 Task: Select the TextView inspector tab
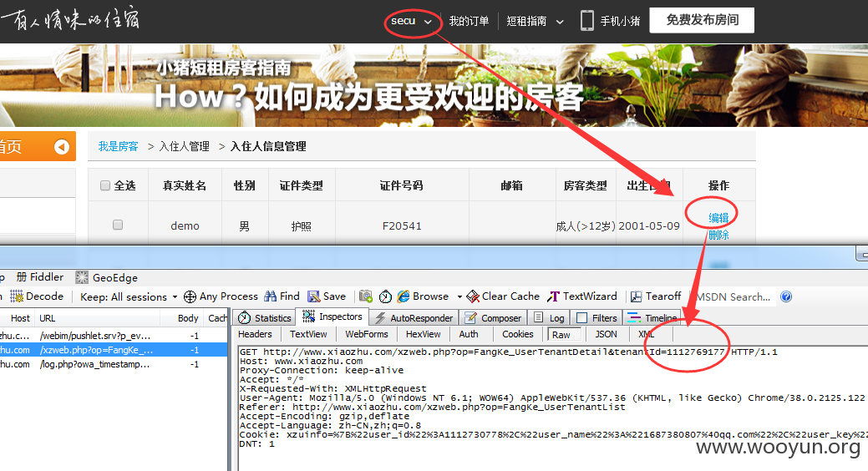308,334
